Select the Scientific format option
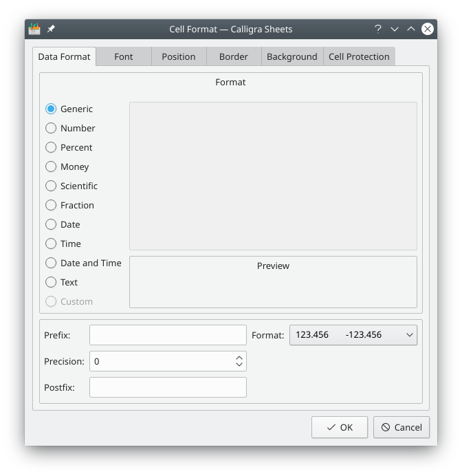Viewport: 462px width, 476px height. (x=51, y=186)
